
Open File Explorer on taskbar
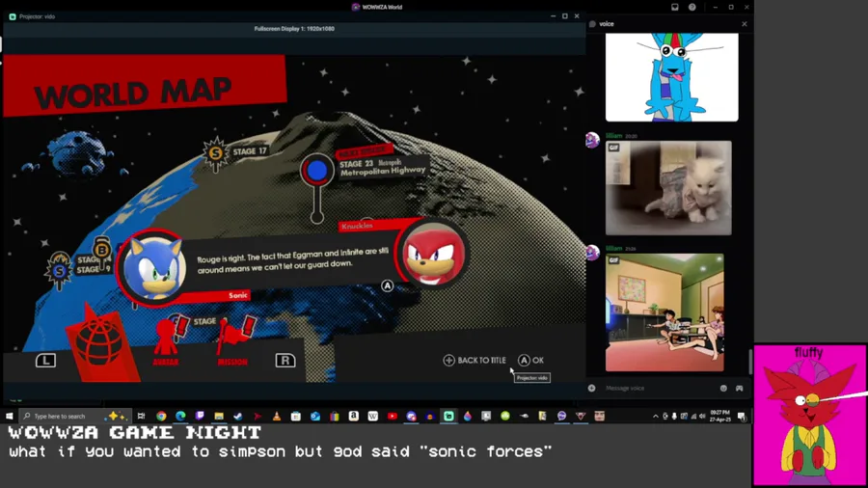pos(219,416)
